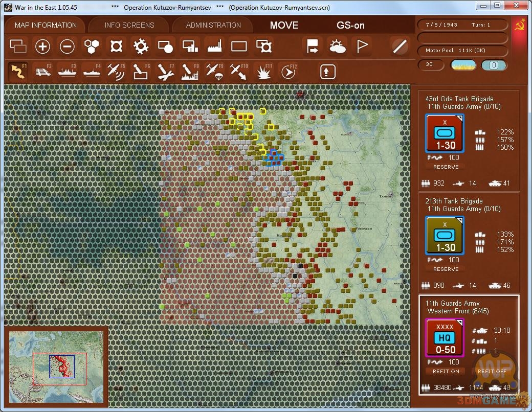This screenshot has height=412, width=532.
Task: Select F5 Air Recon mode icon
Action: (116, 71)
